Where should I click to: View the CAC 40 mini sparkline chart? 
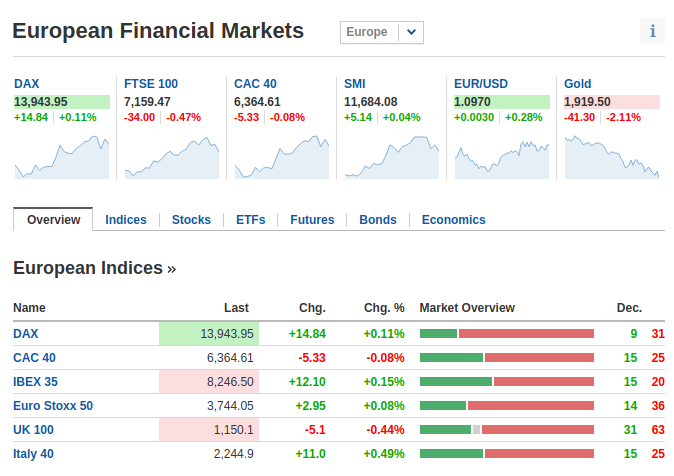[282, 157]
